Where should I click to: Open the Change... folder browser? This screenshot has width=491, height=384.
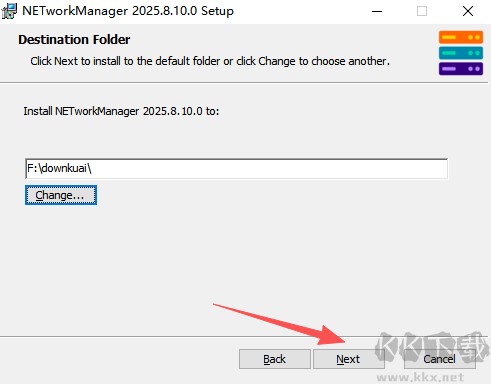[x=61, y=195]
